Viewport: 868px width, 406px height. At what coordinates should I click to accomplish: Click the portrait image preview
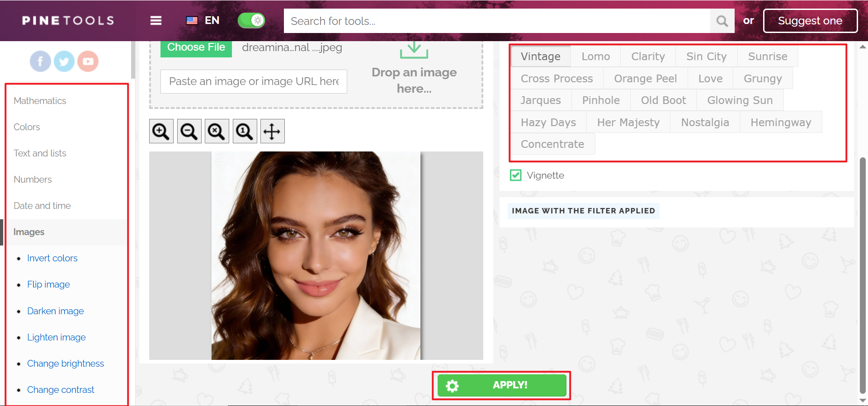click(316, 255)
